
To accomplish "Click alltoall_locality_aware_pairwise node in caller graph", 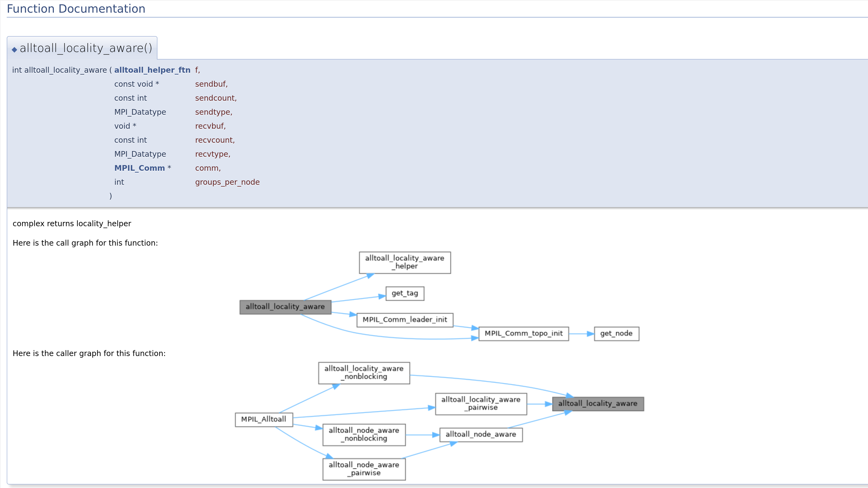I will point(481,404).
